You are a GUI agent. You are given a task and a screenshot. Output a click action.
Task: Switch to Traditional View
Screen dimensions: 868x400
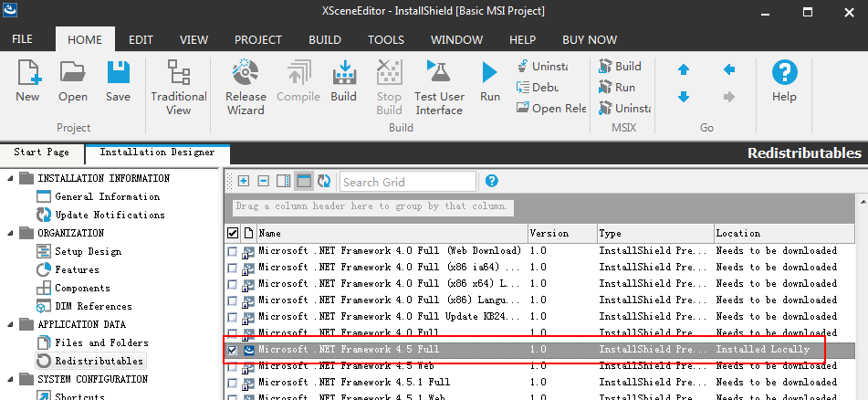point(178,88)
